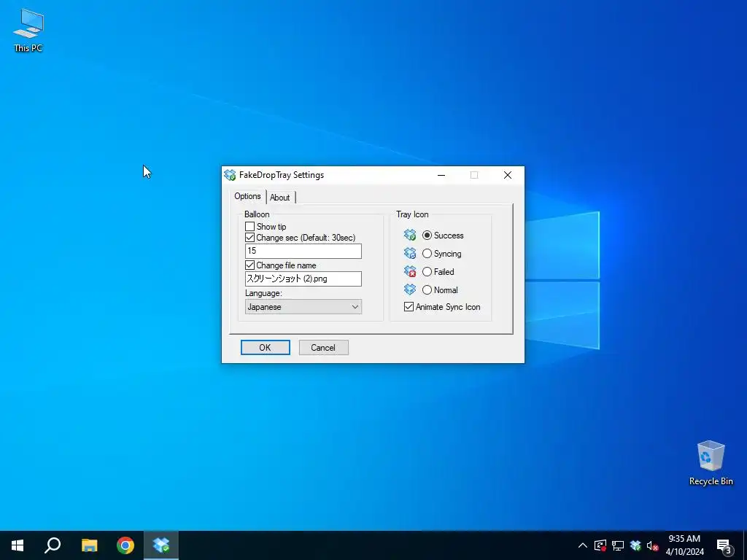Enable the Show tip checkbox
Viewport: 747px width, 560px height.
(249, 227)
